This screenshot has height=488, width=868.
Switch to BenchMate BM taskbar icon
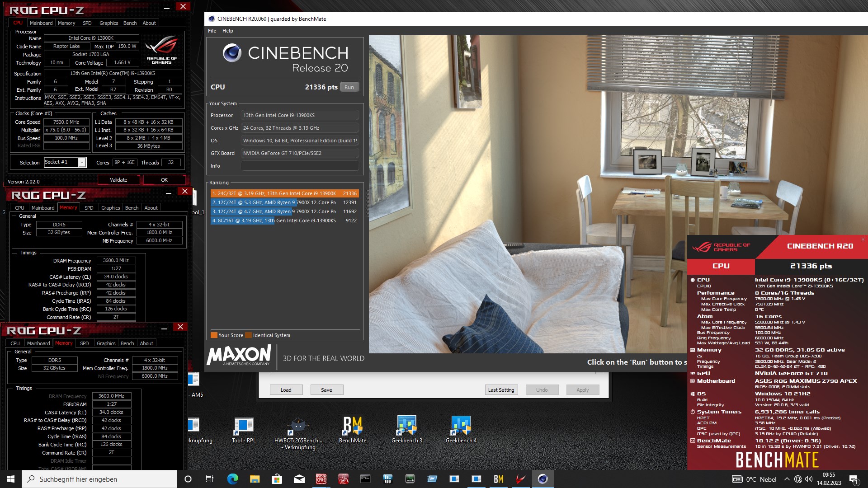point(498,479)
